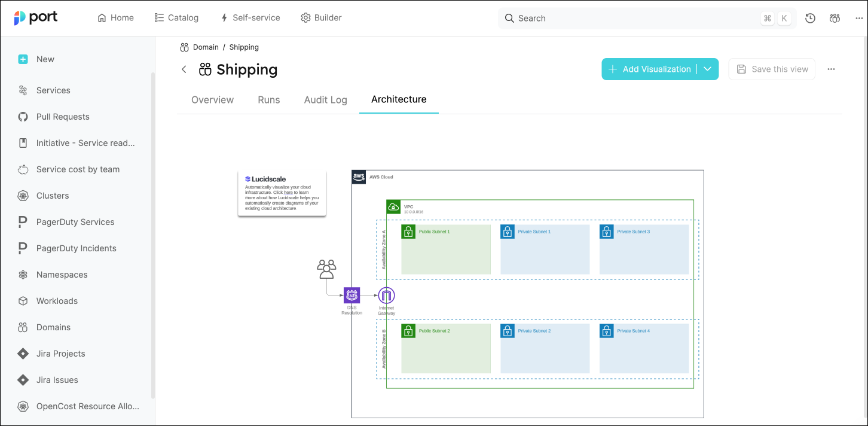Open the top-right header more options menu
868x426 pixels.
point(859,18)
